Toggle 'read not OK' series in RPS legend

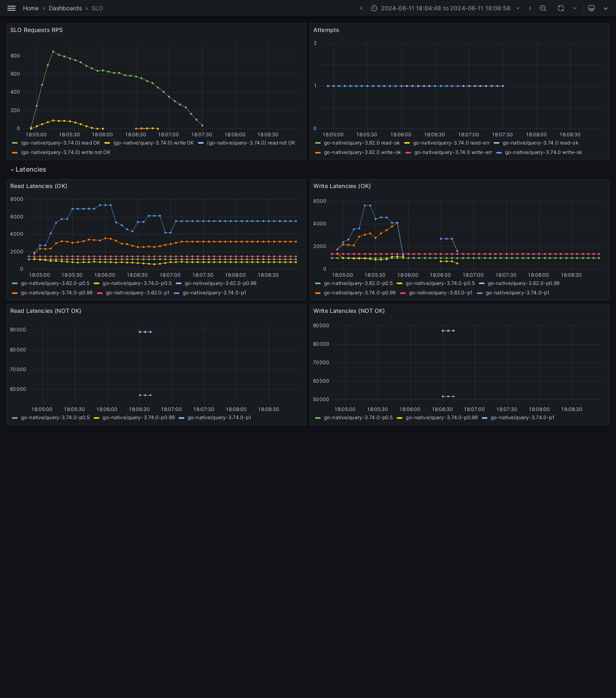tap(251, 143)
